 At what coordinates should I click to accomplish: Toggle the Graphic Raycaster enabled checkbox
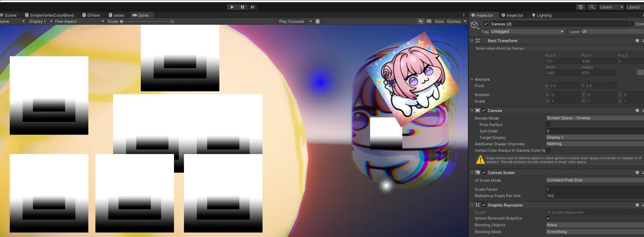484,205
